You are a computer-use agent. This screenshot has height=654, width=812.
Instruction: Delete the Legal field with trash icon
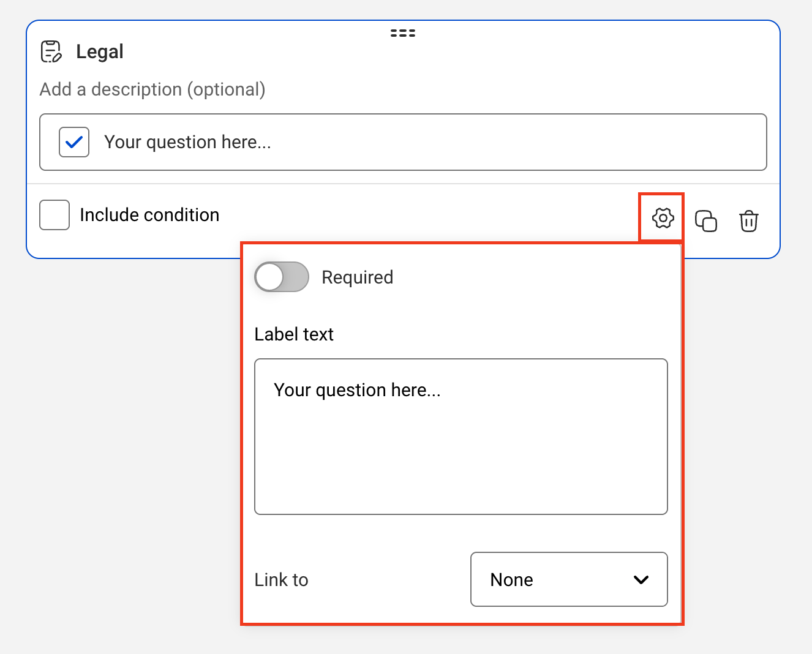748,220
